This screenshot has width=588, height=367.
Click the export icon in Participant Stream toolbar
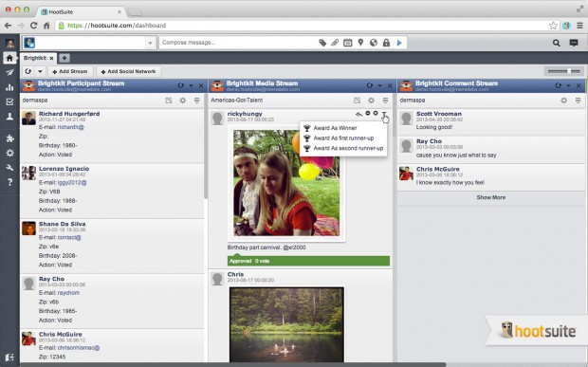point(169,101)
